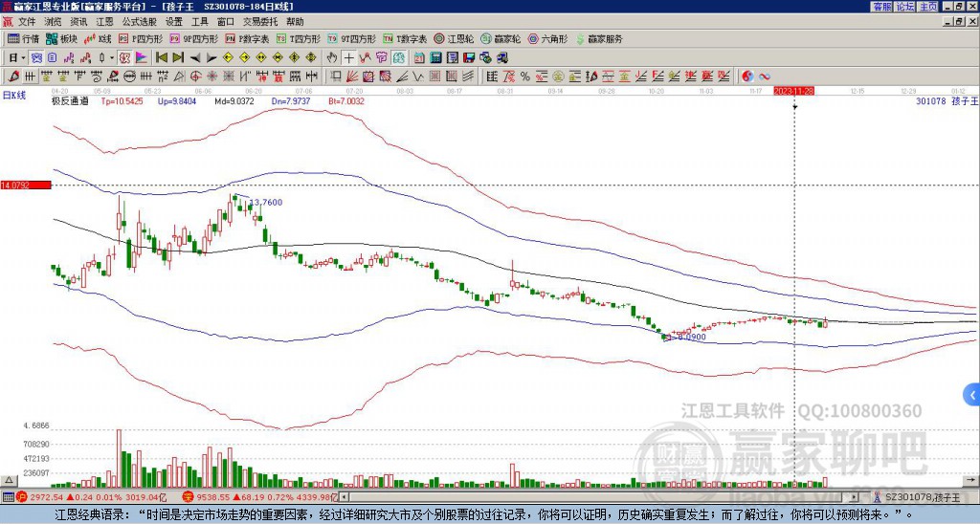Image resolution: width=980 pixels, height=524 pixels.
Task: Open the 9P四方形 tool
Action: (193, 38)
